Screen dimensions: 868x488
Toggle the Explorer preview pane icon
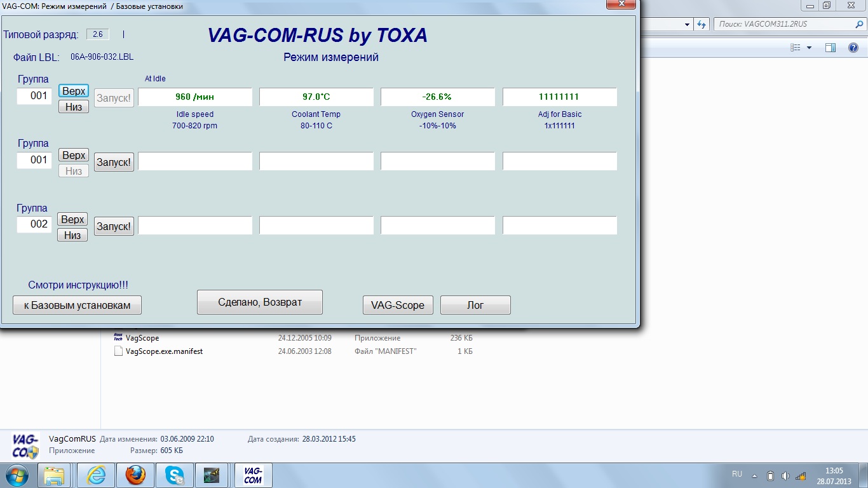(831, 48)
